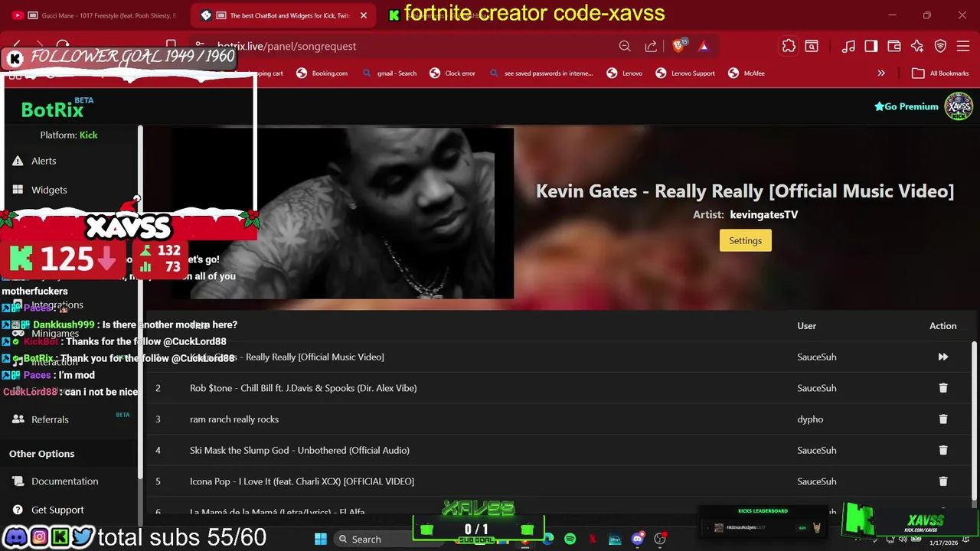Screen dimensions: 980x551
Task: Expand the hidden bookmarks chevron
Action: pyautogui.click(x=881, y=73)
